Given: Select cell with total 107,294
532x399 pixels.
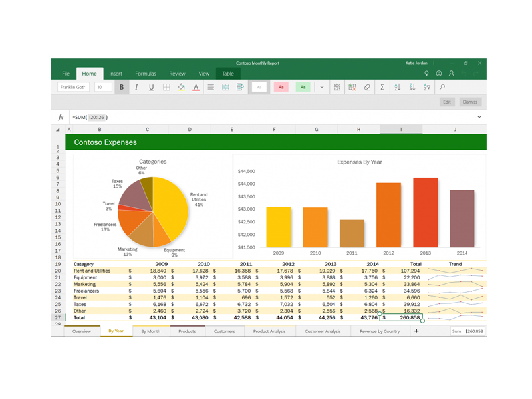Looking at the screenshot, I should (x=401, y=271).
